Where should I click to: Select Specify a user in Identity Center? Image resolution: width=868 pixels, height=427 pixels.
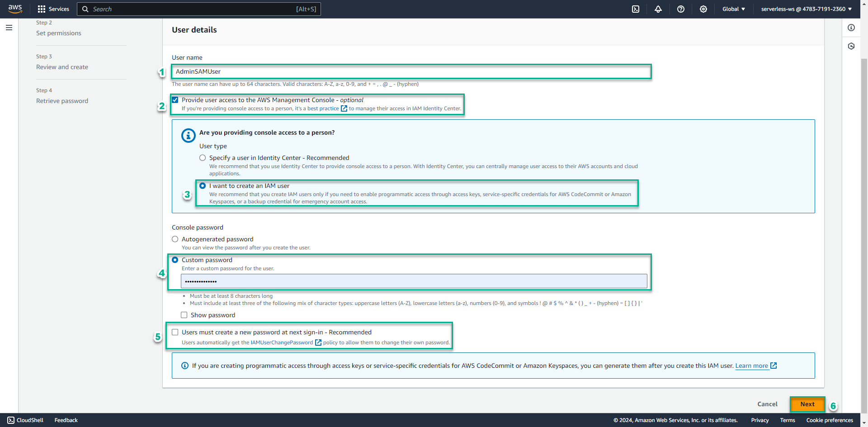point(203,158)
